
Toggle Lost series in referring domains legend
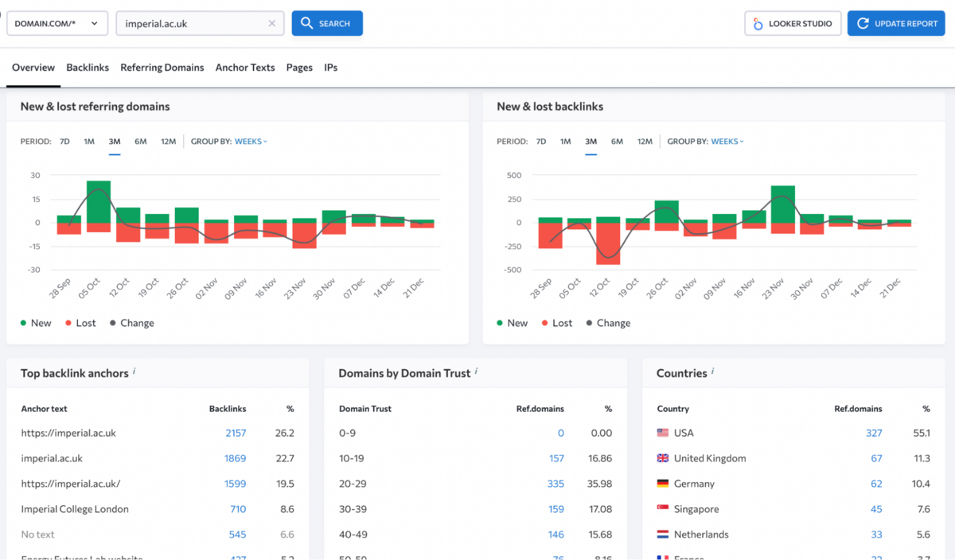80,323
